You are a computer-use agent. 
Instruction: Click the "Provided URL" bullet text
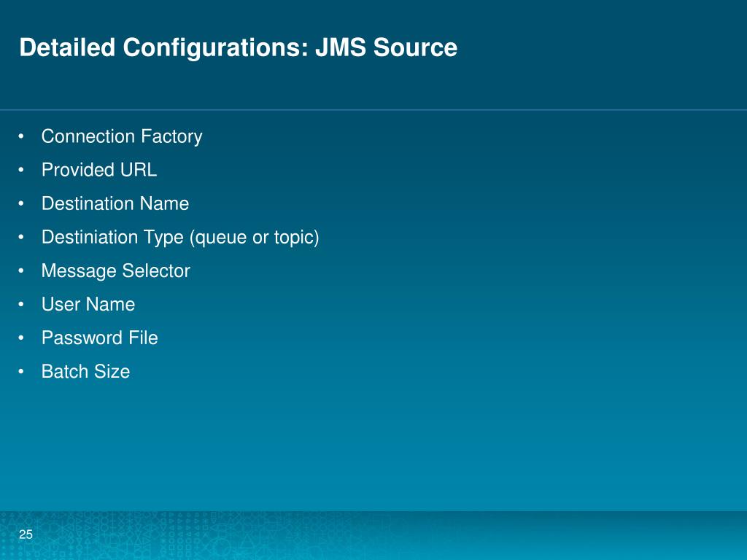click(99, 170)
